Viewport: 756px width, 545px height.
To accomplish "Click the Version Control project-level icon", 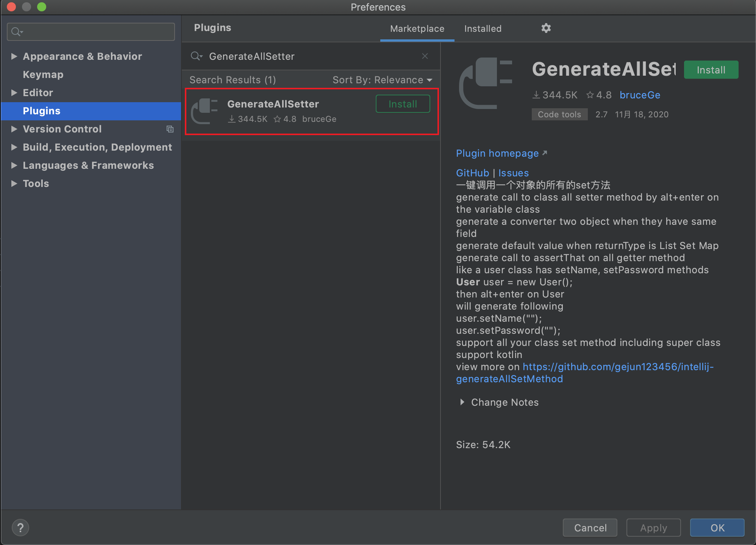I will 170,129.
